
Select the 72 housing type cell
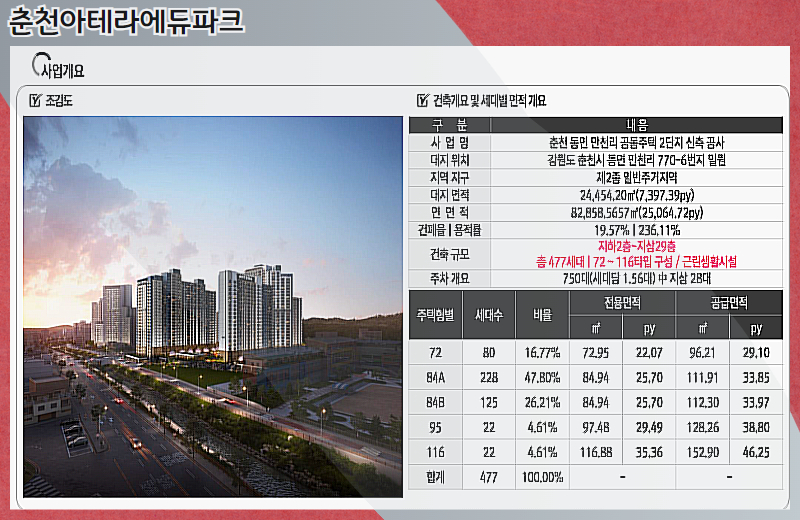tap(435, 353)
